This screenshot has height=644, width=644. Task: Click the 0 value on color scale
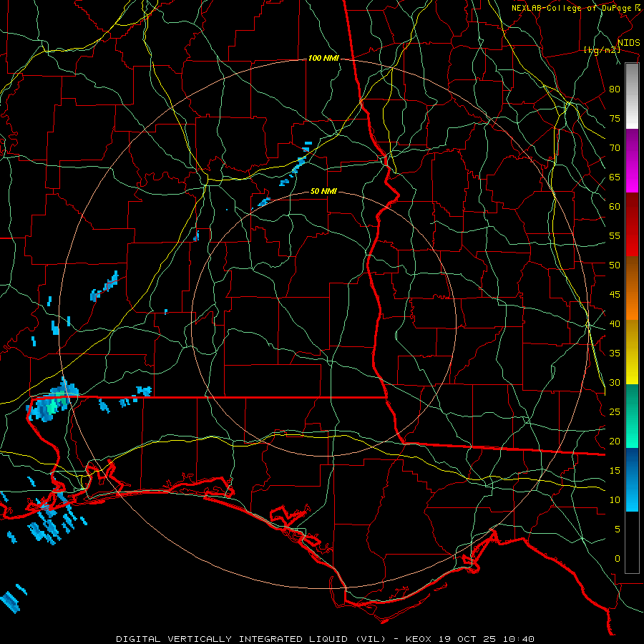click(618, 559)
